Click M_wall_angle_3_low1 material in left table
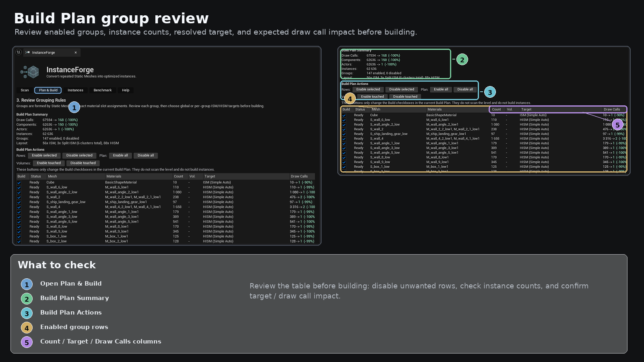Viewport: 644px width, 362px height. coord(122,217)
